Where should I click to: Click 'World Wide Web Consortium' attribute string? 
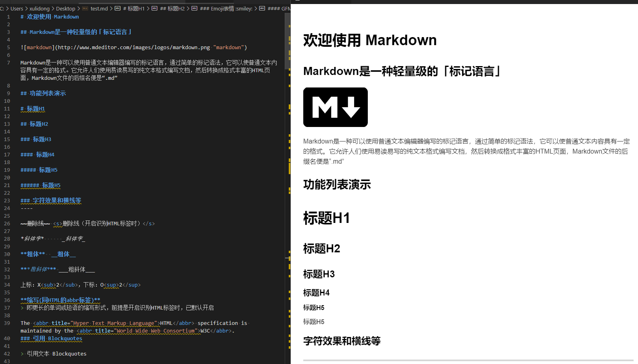(x=156, y=331)
